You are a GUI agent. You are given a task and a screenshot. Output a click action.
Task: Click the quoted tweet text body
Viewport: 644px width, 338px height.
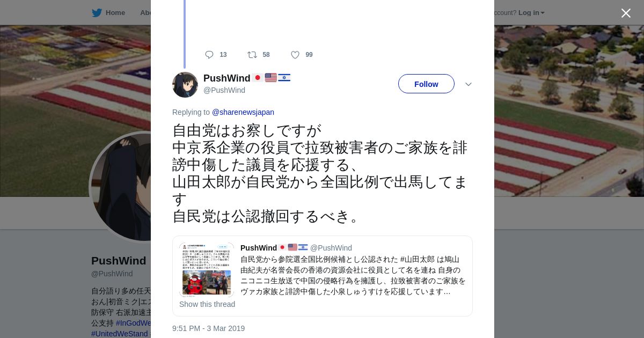point(353,275)
